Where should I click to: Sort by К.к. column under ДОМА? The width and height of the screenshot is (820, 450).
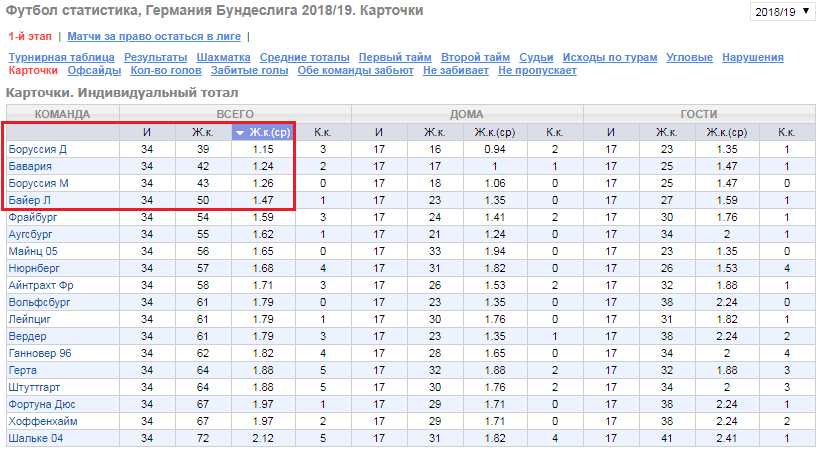point(555,132)
